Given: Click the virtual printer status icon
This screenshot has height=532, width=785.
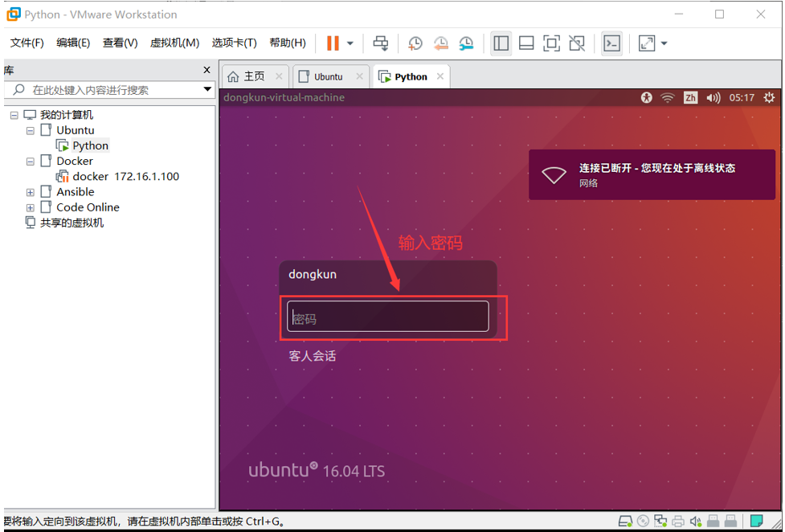Looking at the screenshot, I should coord(678,521).
